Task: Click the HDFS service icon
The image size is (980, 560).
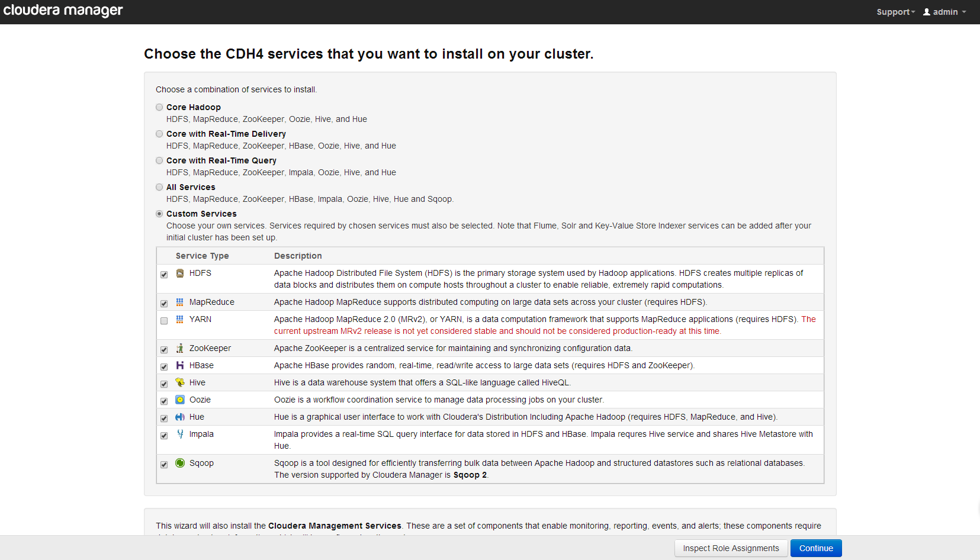Action: pyautogui.click(x=180, y=273)
